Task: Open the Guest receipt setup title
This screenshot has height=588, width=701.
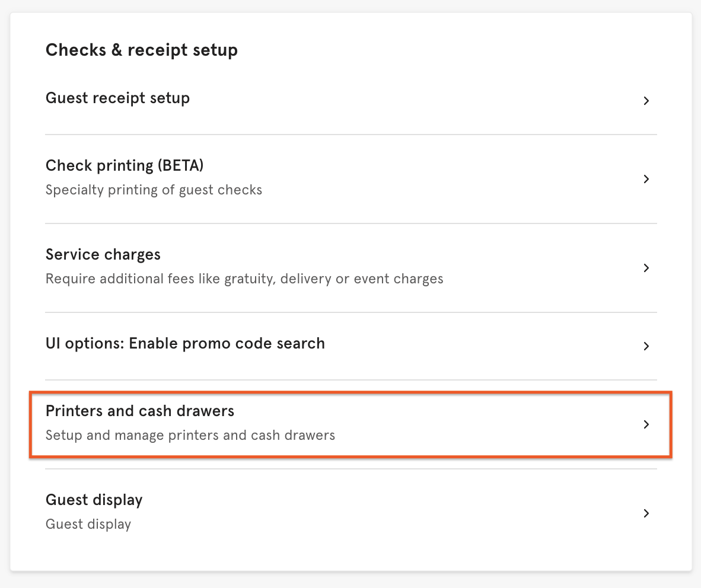Action: coord(117,98)
